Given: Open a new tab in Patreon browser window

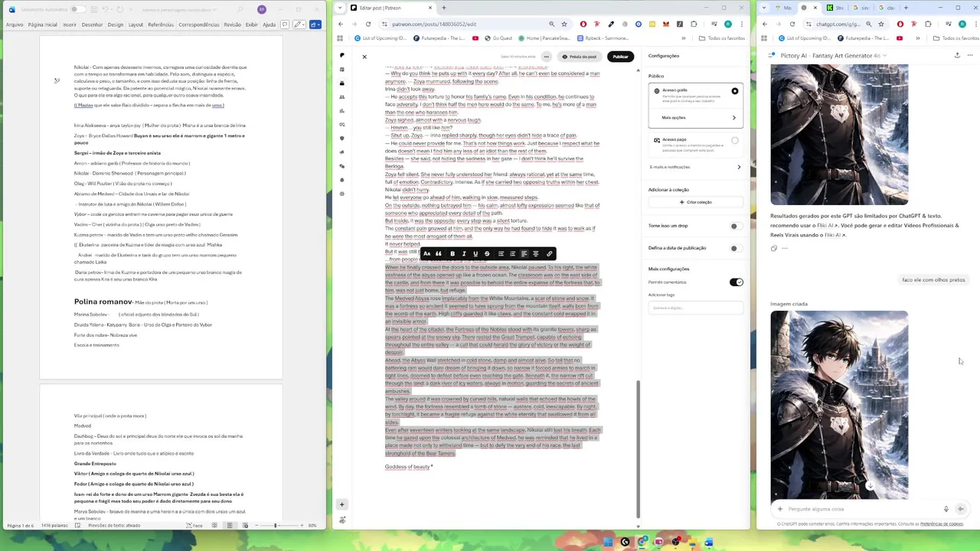Looking at the screenshot, I should coord(443,8).
